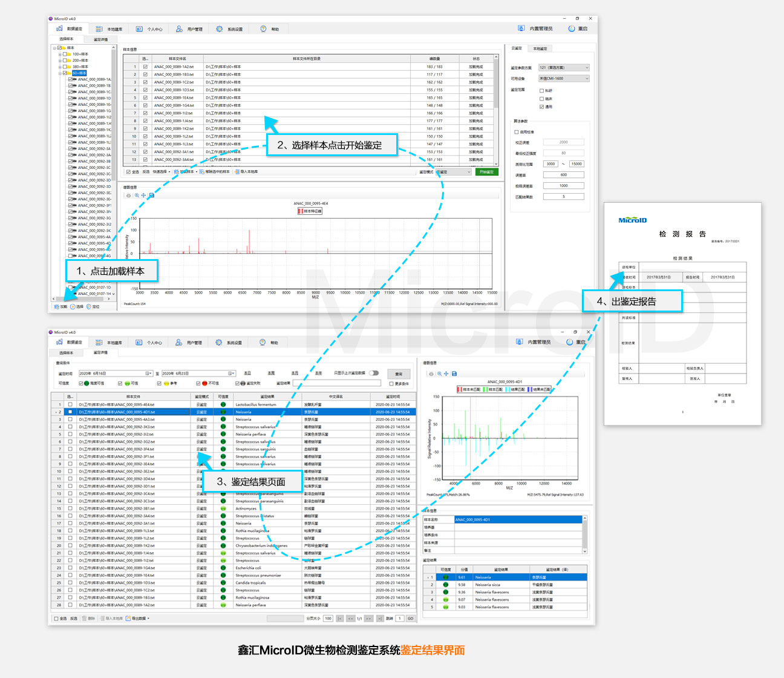Viewport: 784px width, 678px height.
Task: Expand 380+样本 folder in tree
Action: [x=60, y=67]
